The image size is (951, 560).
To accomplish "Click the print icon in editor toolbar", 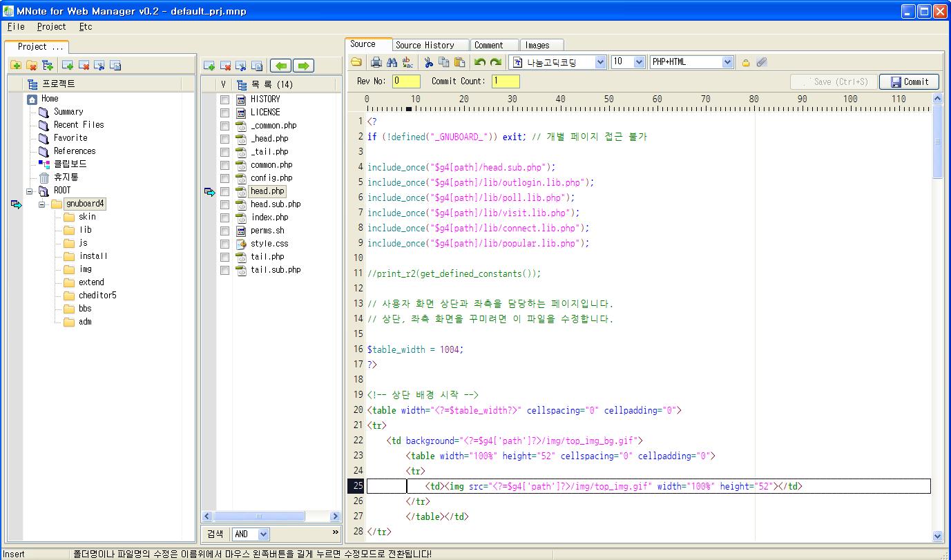I will pyautogui.click(x=376, y=62).
